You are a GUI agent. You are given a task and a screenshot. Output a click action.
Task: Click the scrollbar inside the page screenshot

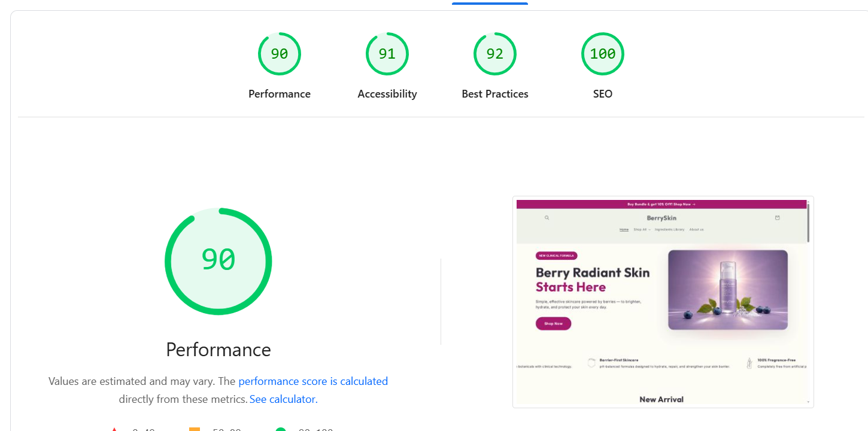tap(808, 223)
